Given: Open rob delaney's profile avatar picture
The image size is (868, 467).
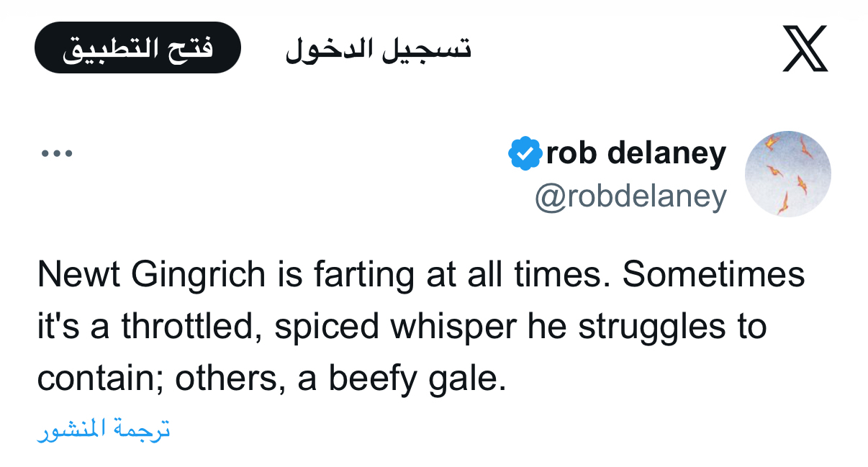Looking at the screenshot, I should 787,173.
